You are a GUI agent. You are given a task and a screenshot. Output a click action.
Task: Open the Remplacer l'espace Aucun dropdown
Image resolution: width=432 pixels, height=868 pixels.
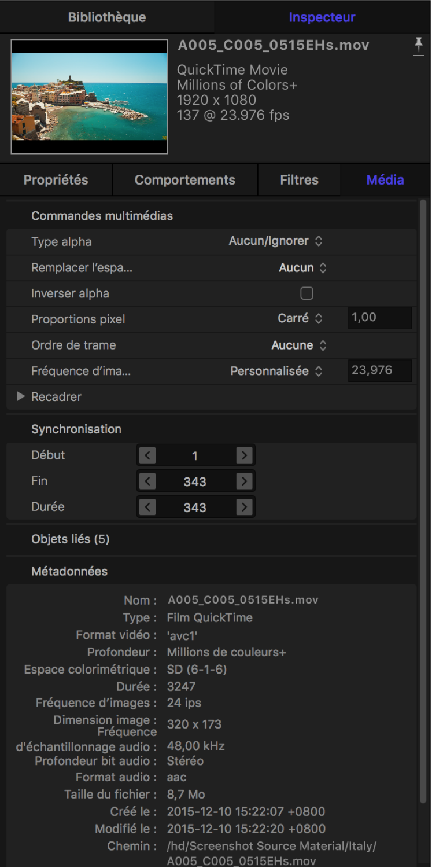point(302,268)
